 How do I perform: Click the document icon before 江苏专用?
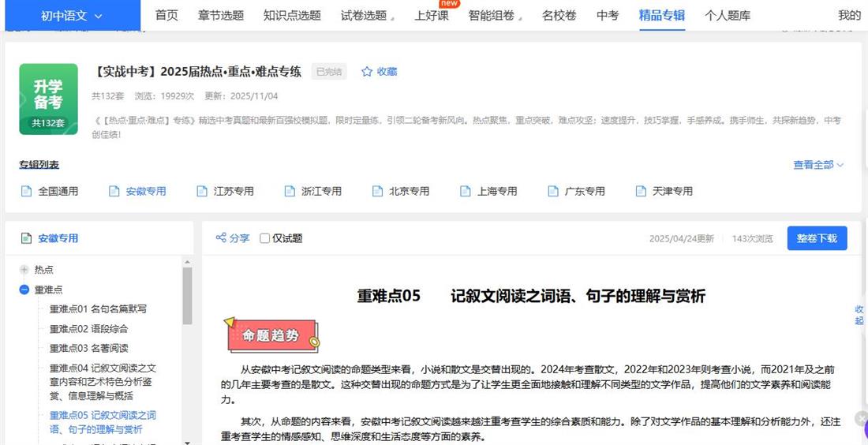pos(202,192)
